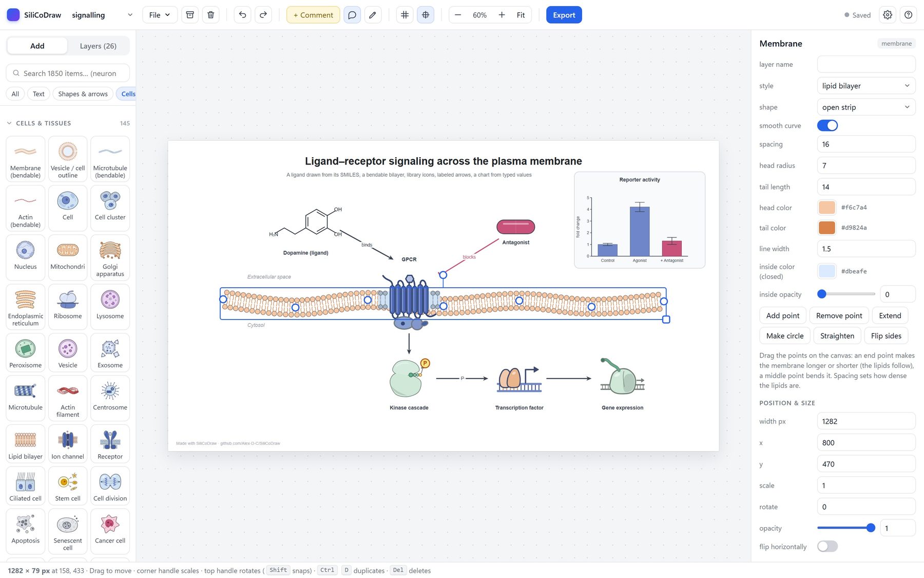
Task: Select the pencil draw tool
Action: (x=373, y=15)
